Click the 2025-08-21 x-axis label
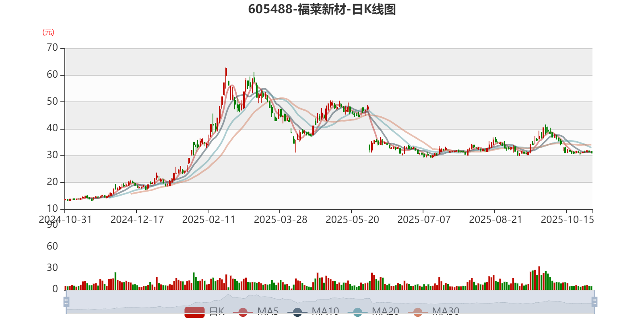Screen dimensions: 644x322 tap(495, 220)
